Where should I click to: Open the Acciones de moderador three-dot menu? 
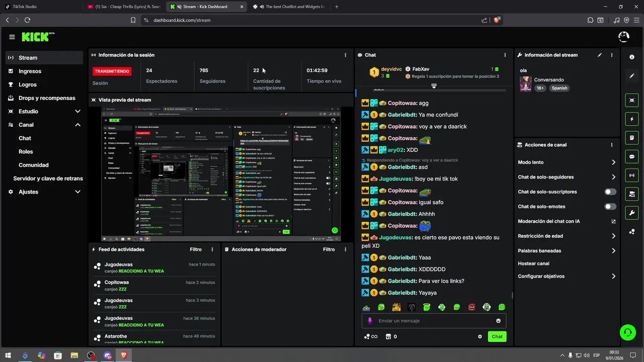click(345, 249)
